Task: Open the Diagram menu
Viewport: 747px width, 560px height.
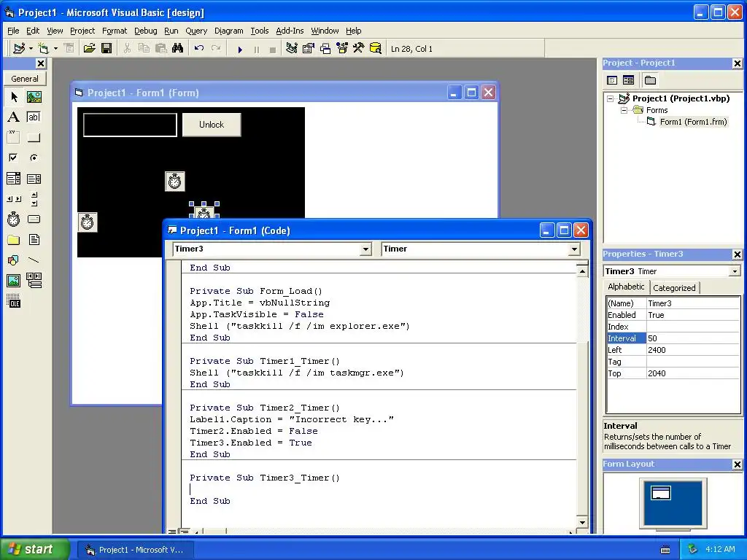Action: coord(228,31)
